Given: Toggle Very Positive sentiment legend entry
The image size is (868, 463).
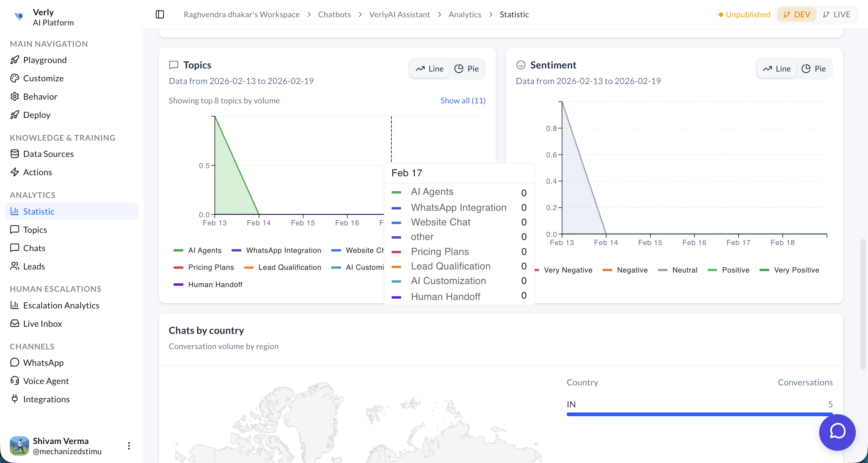Looking at the screenshot, I should (x=790, y=270).
